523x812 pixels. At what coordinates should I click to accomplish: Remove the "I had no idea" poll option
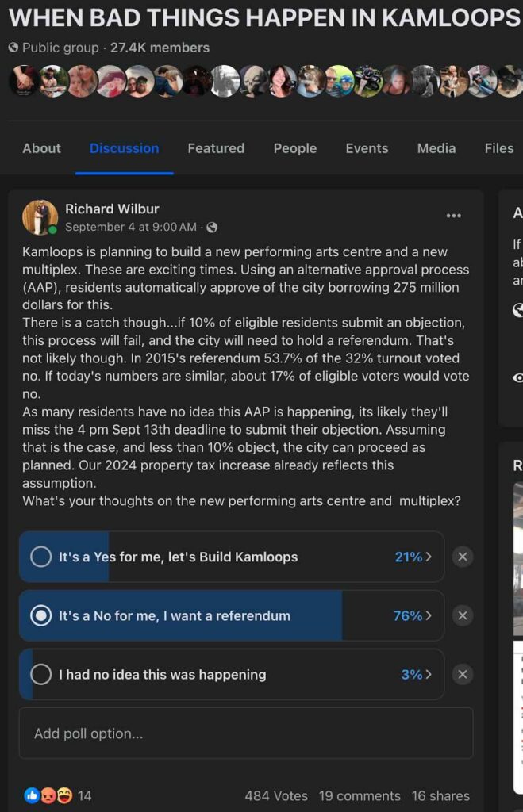pos(463,675)
